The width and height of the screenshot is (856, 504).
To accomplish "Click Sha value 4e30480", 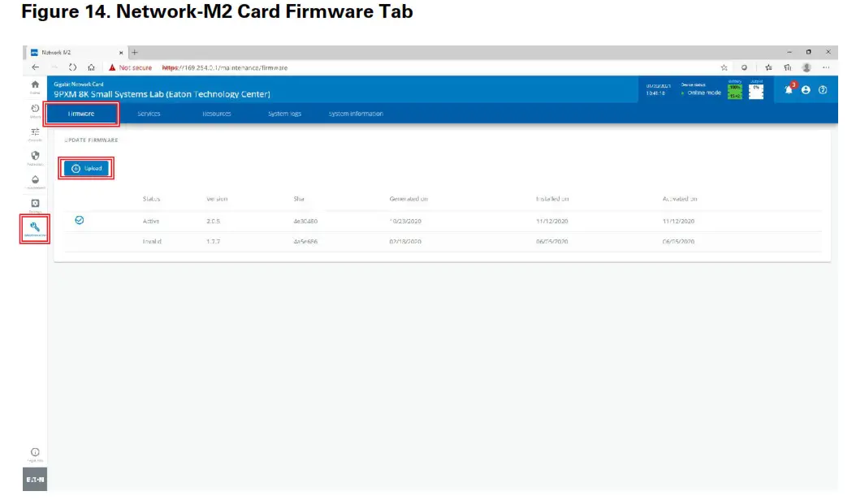I will [x=305, y=221].
